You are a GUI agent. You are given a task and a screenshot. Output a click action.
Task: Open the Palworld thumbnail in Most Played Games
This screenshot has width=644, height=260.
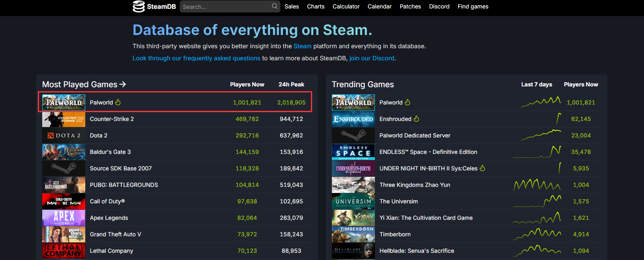click(x=64, y=102)
